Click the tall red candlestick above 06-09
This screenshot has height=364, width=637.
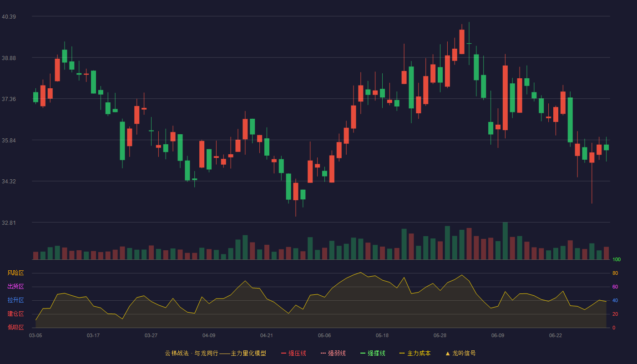tap(505, 98)
